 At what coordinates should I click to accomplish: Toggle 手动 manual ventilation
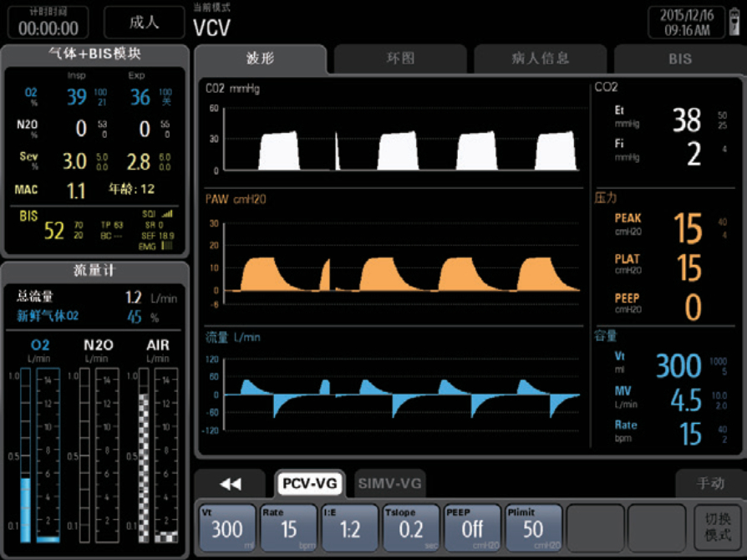[710, 483]
